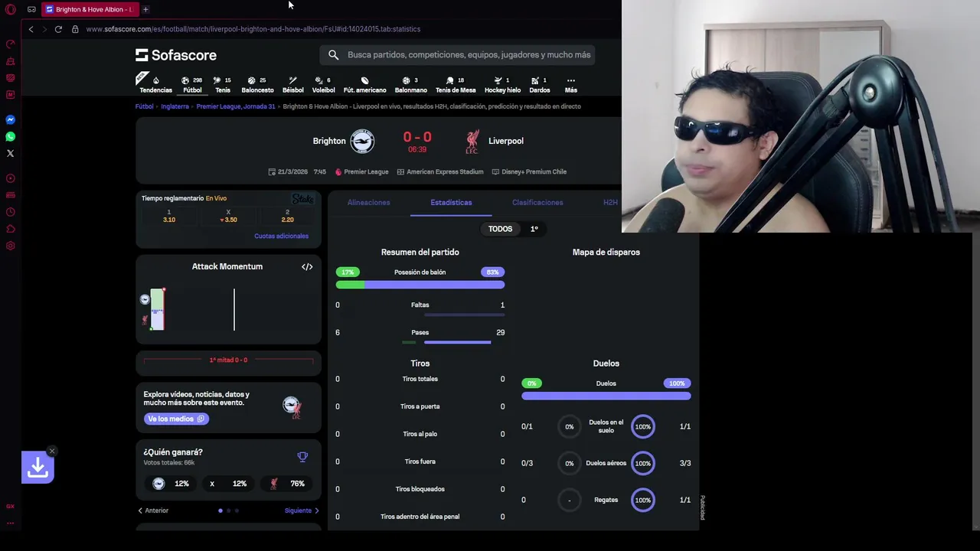Open Cuotas adicionales link
The width and height of the screenshot is (980, 551).
pos(281,236)
